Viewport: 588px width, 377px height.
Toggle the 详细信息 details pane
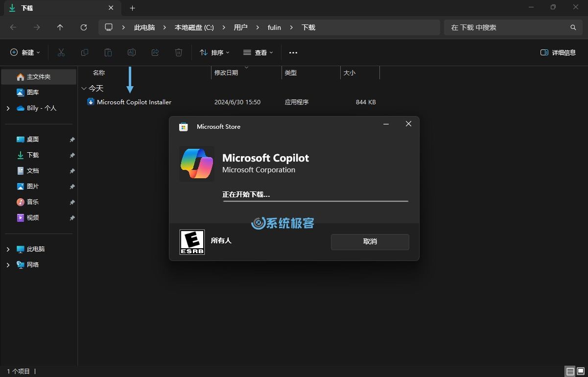[558, 52]
